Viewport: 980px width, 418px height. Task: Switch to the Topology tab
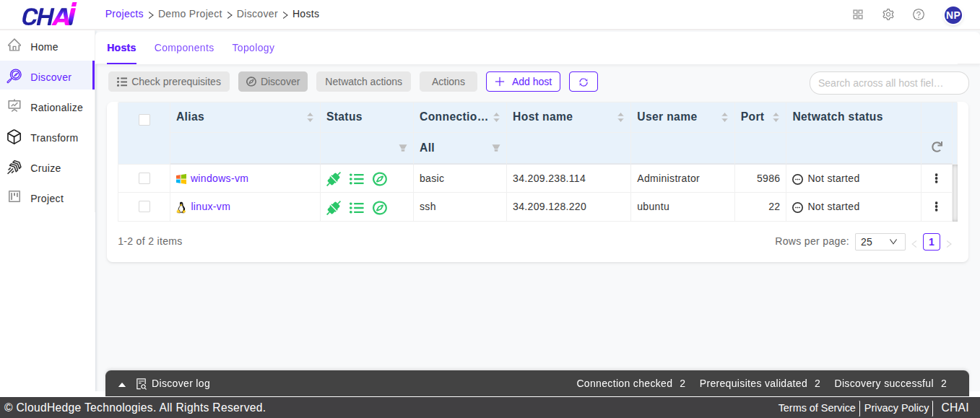click(253, 48)
